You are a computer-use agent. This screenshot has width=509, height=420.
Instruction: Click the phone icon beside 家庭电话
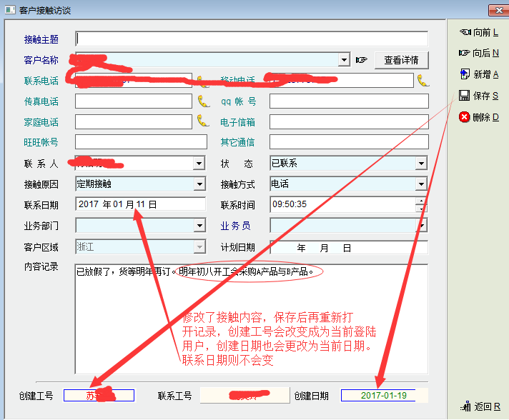(202, 121)
